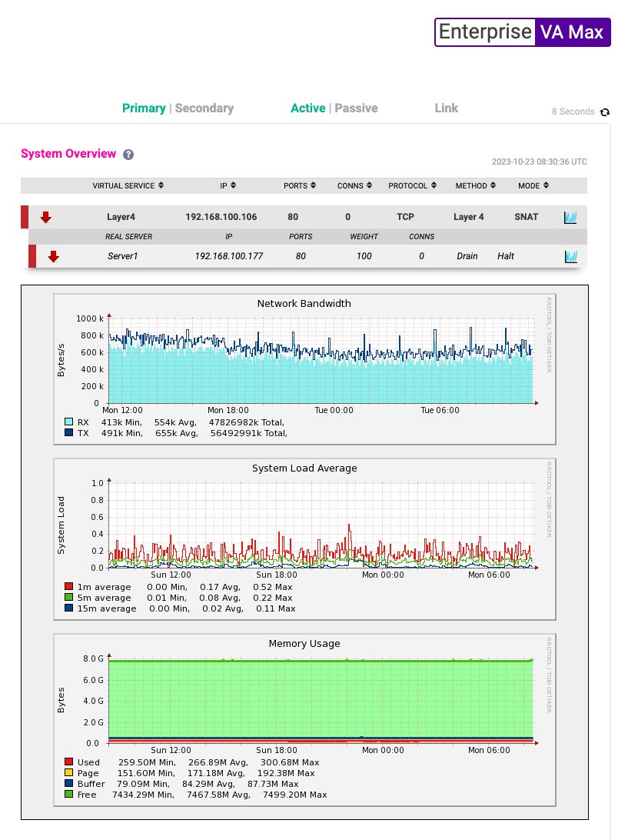Click the TCP protocol cell
The image size is (638, 840).
[x=405, y=217]
